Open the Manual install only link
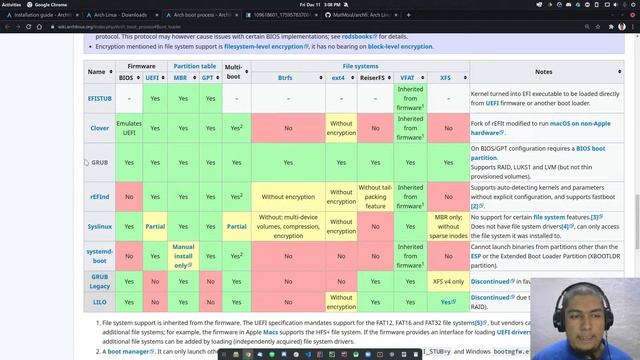This screenshot has width=640, height=360. 183,256
